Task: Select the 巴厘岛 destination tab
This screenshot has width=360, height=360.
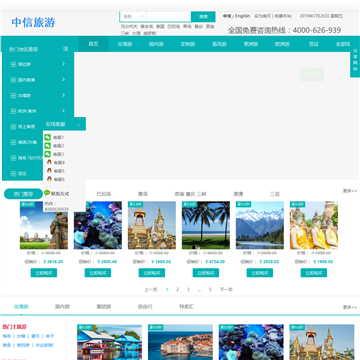Action: (x=104, y=194)
